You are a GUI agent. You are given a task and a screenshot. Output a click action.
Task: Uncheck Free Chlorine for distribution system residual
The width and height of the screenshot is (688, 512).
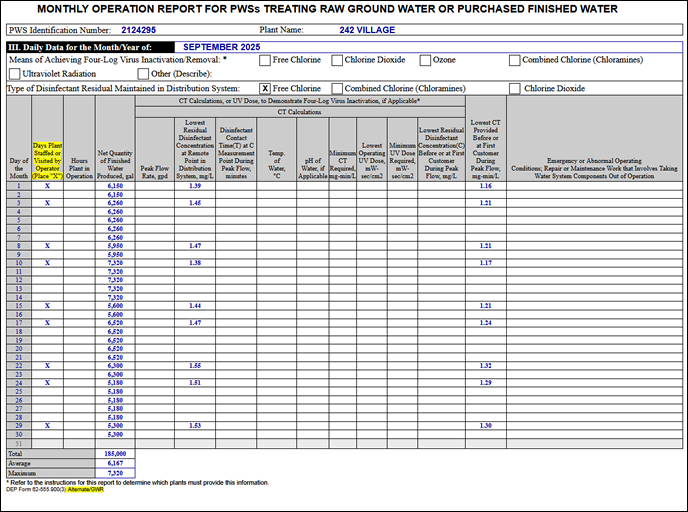265,88
